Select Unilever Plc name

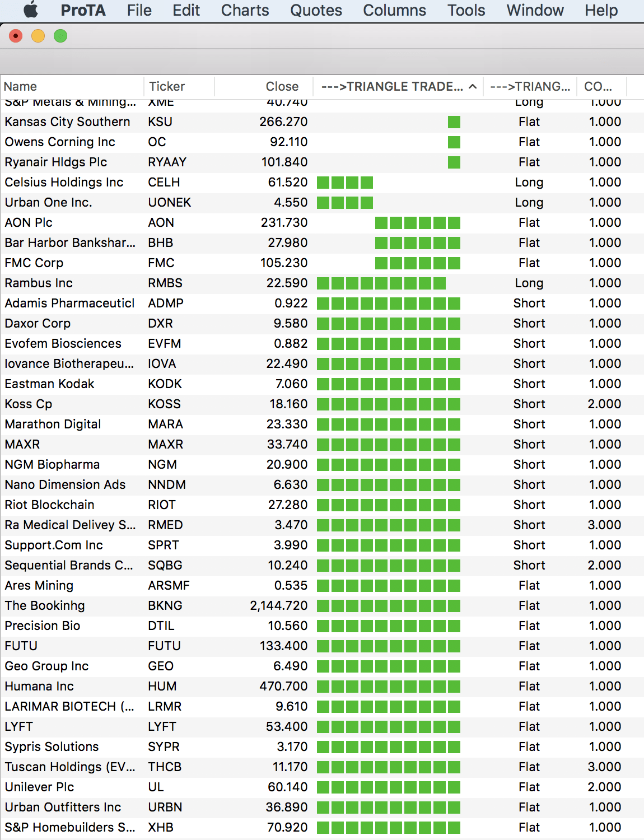[x=39, y=787]
